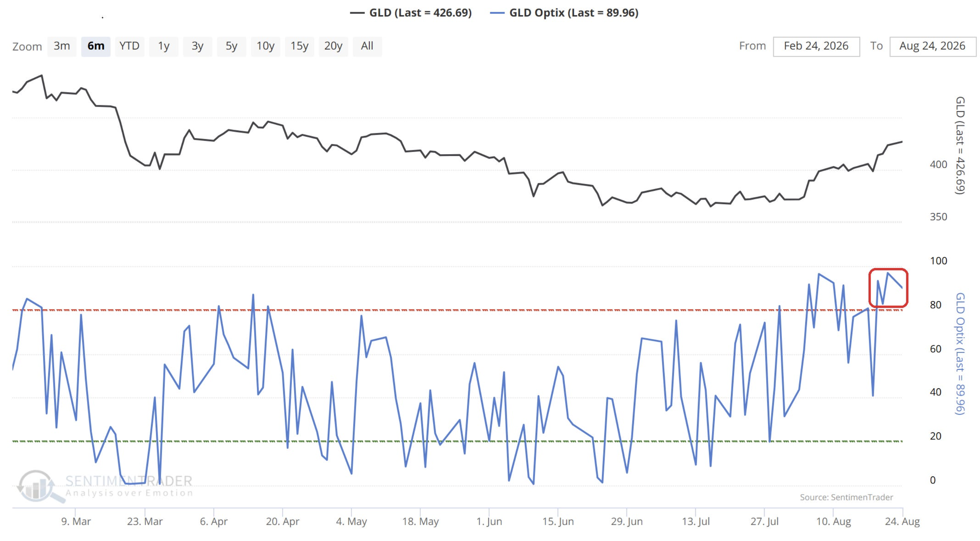This screenshot has height=541, width=980.
Task: Click the 20. Apr axis label
Action: pyautogui.click(x=283, y=521)
